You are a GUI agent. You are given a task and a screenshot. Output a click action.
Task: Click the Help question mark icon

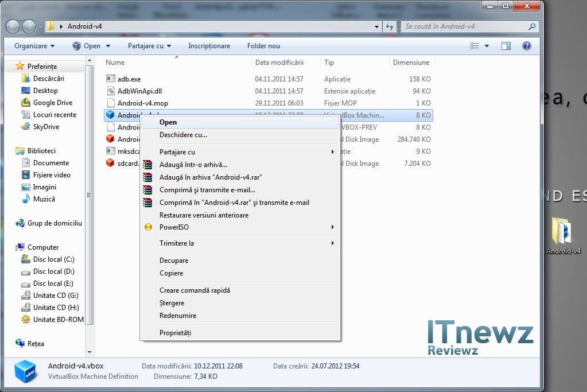pyautogui.click(x=526, y=46)
